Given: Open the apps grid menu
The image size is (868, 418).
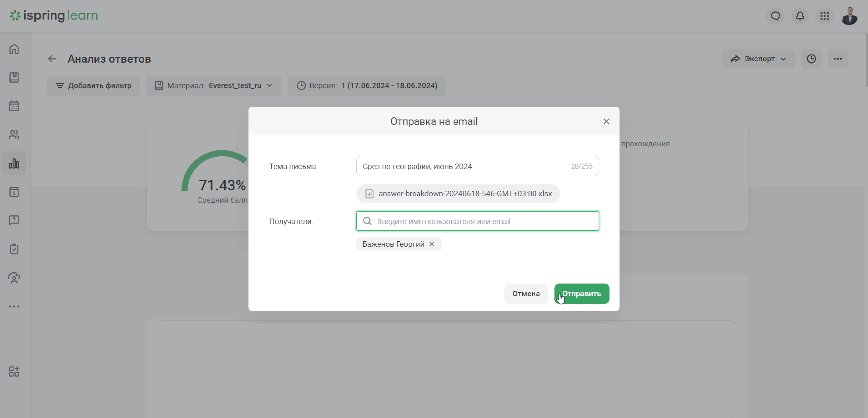Looking at the screenshot, I should (x=824, y=16).
